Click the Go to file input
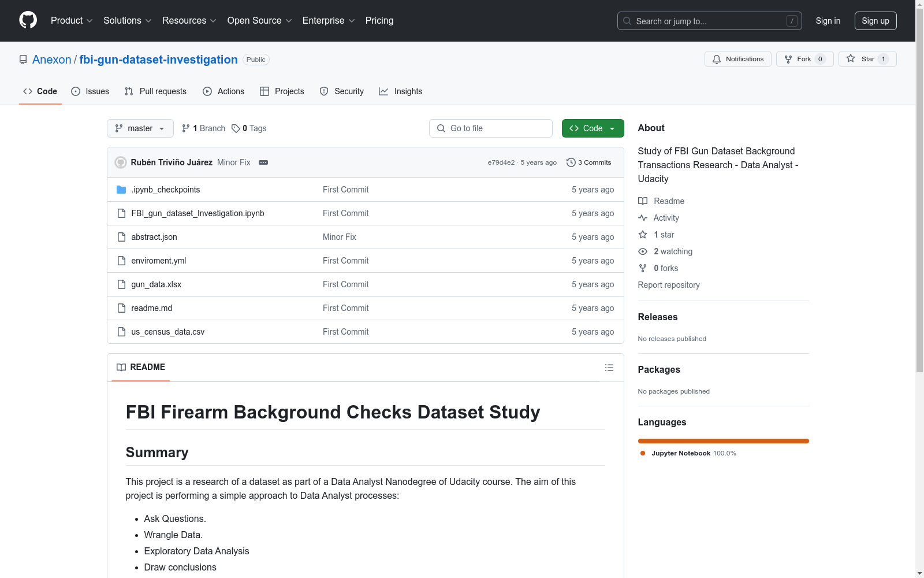Viewport: 924px width, 578px height. pos(491,128)
